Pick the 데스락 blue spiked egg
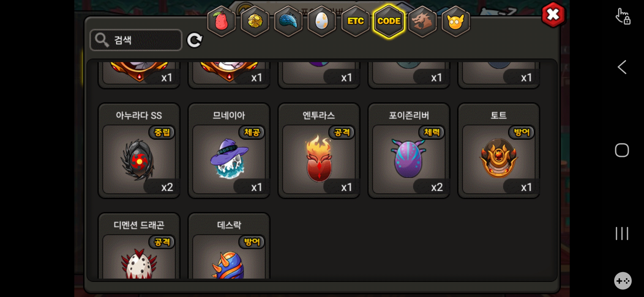The image size is (644, 297). 229,246
